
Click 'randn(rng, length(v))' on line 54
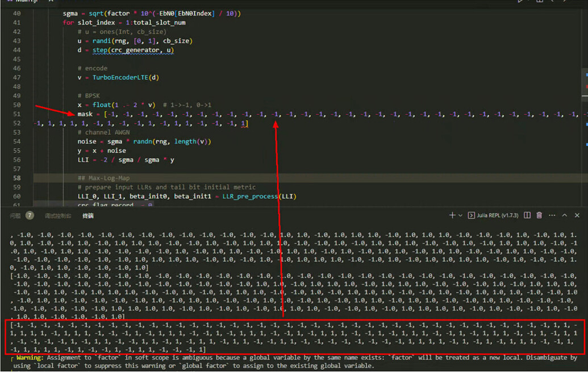tap(172, 142)
